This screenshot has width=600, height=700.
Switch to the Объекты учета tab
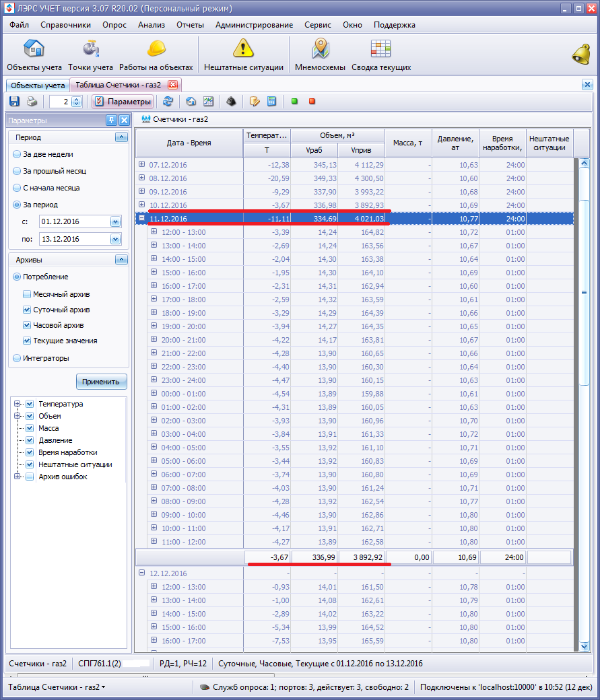(x=38, y=85)
